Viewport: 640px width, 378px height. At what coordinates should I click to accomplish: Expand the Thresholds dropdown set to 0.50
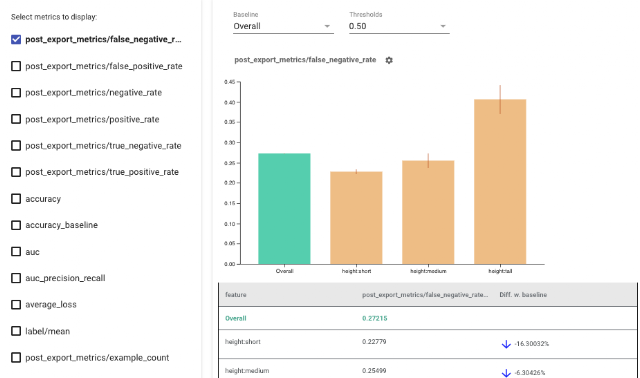pyautogui.click(x=399, y=26)
